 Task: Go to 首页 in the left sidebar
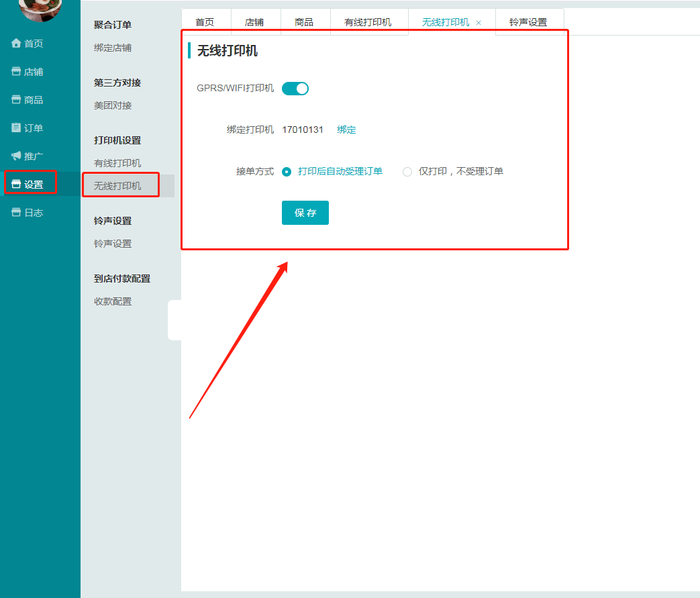coord(34,44)
